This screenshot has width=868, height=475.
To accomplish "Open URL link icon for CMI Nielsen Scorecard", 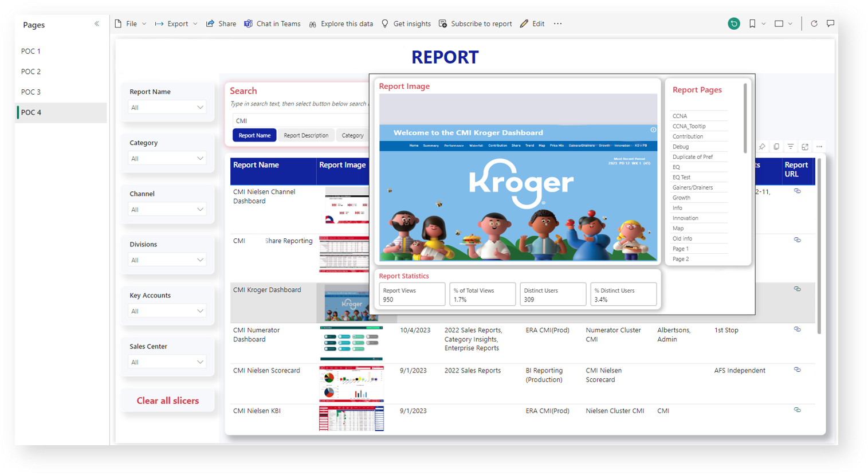I will (x=797, y=370).
